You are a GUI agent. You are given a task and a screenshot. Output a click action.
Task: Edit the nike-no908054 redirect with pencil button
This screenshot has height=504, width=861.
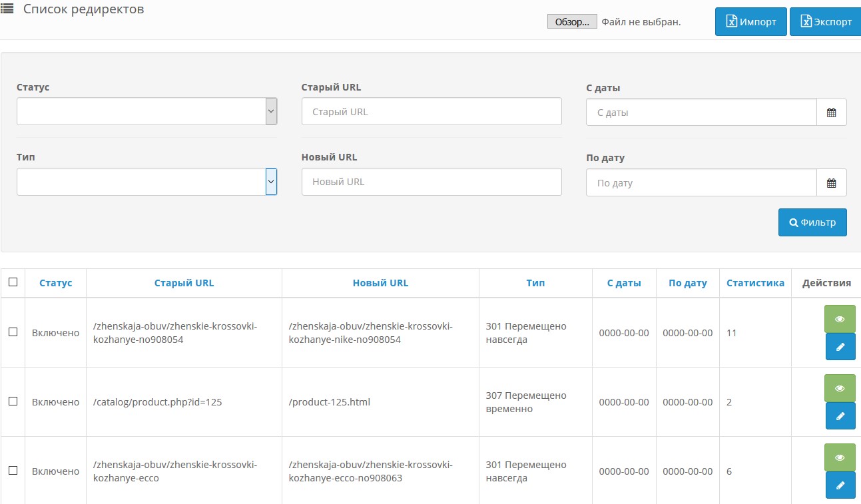pos(840,347)
